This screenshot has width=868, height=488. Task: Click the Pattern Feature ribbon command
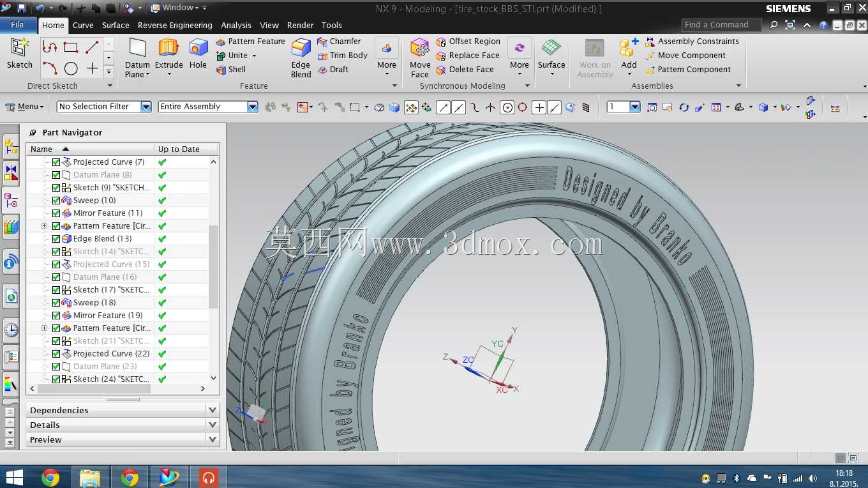pyautogui.click(x=250, y=42)
